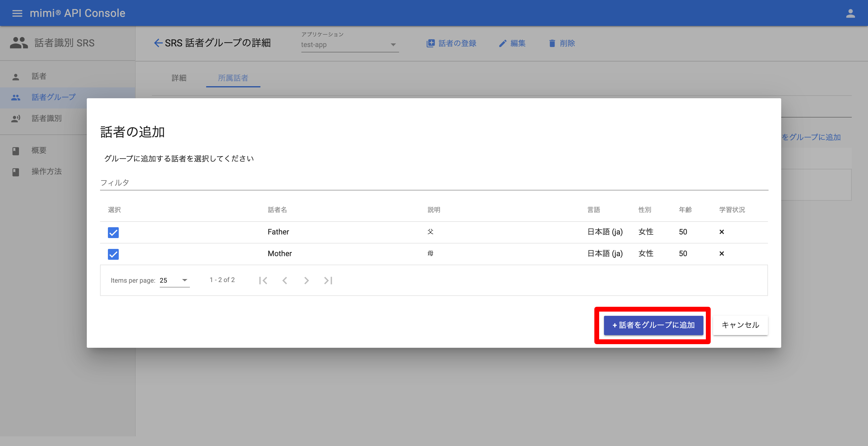Viewport: 868px width, 446px height.
Task: Click the 言語 column header
Action: (x=594, y=209)
